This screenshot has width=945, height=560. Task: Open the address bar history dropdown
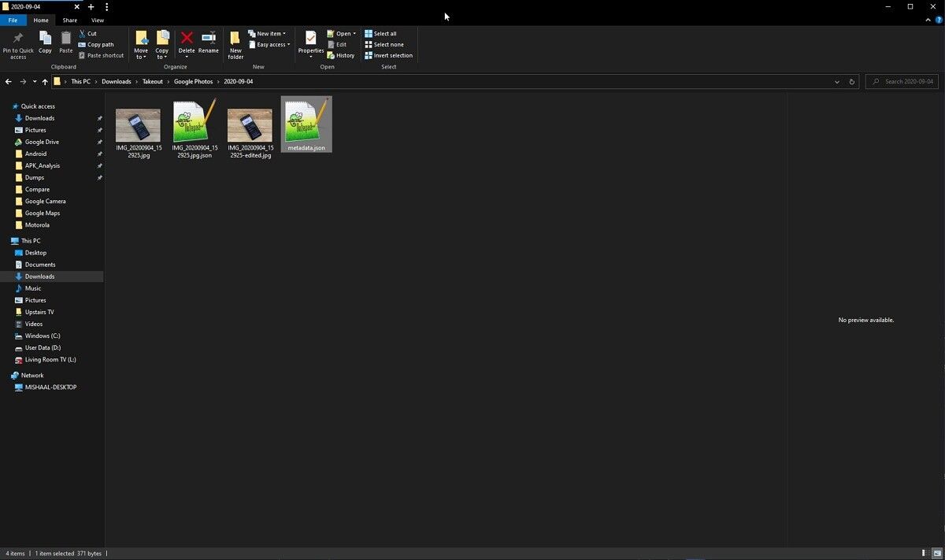[x=837, y=81]
